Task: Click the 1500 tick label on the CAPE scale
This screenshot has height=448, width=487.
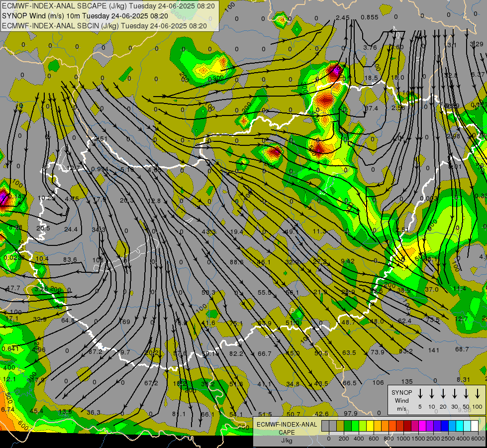Action: point(418,439)
